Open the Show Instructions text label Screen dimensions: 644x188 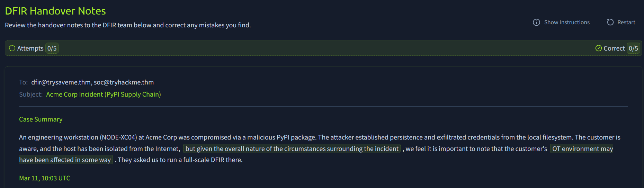[x=566, y=23]
